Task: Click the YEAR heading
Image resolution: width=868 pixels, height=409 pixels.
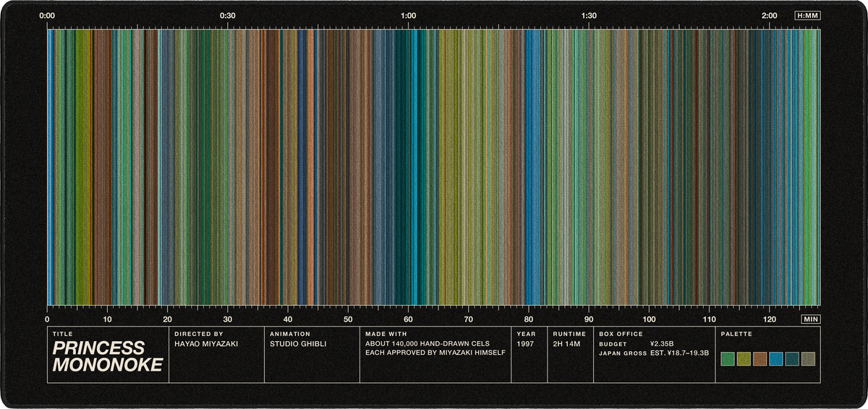Action: [x=525, y=334]
